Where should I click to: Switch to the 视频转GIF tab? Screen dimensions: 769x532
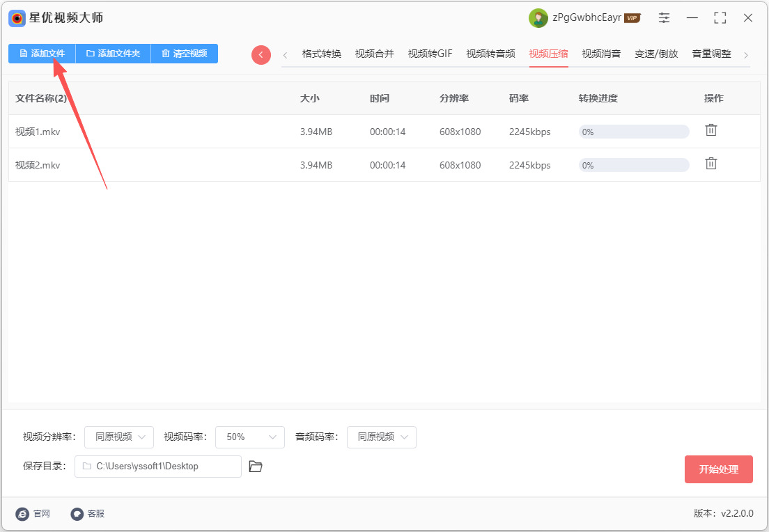click(430, 54)
